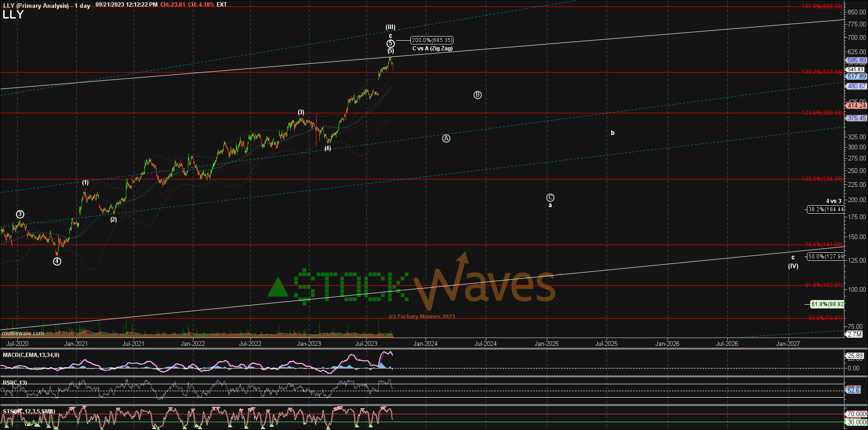Select the (IV) wave target label

pyautogui.click(x=793, y=266)
